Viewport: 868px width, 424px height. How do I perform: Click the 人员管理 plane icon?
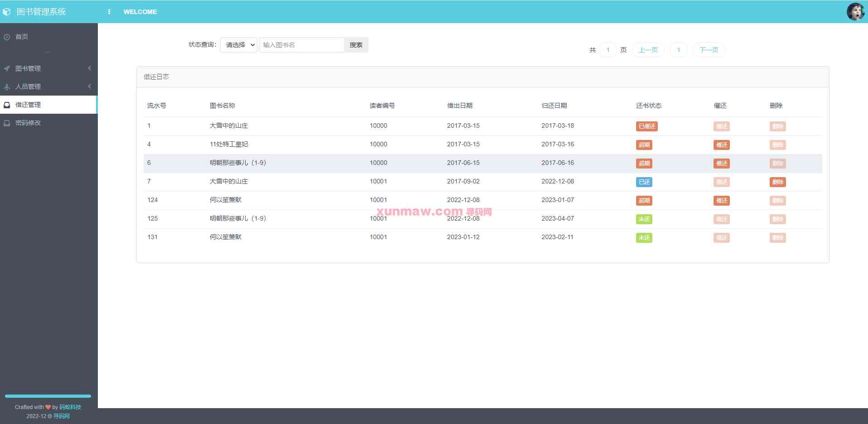[x=7, y=87]
